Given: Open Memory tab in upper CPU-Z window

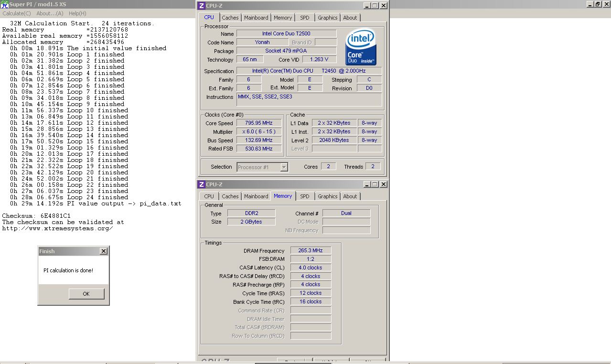Looking at the screenshot, I should tap(283, 18).
